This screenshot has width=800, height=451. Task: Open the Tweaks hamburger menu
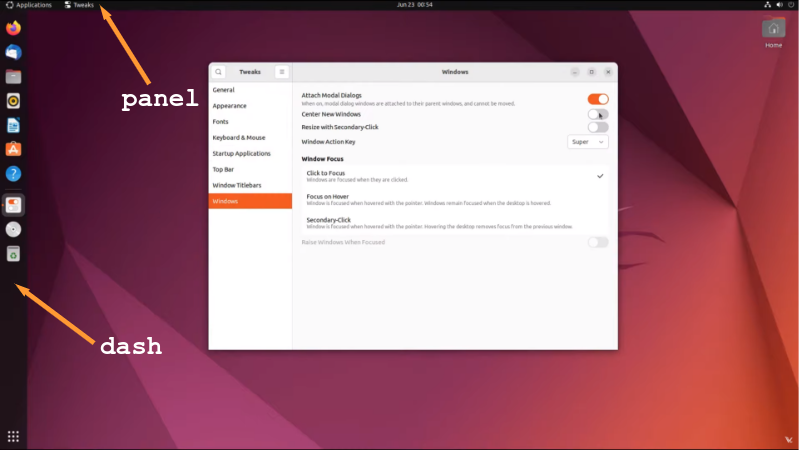[282, 72]
